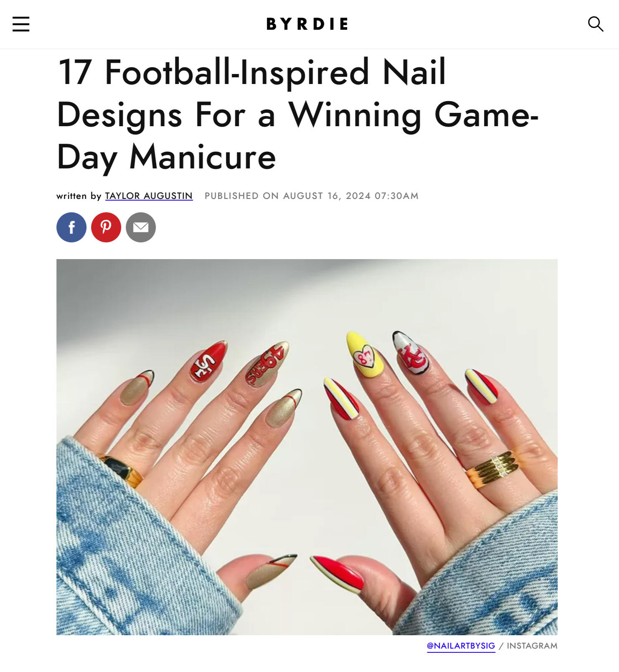
Task: Click the red thumb nail at the bottom of the photo
Action: (x=337, y=574)
